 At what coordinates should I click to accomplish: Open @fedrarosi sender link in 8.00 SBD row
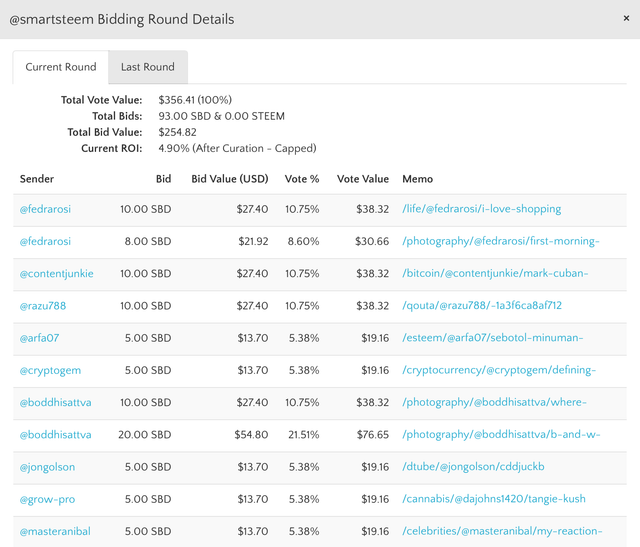(45, 242)
